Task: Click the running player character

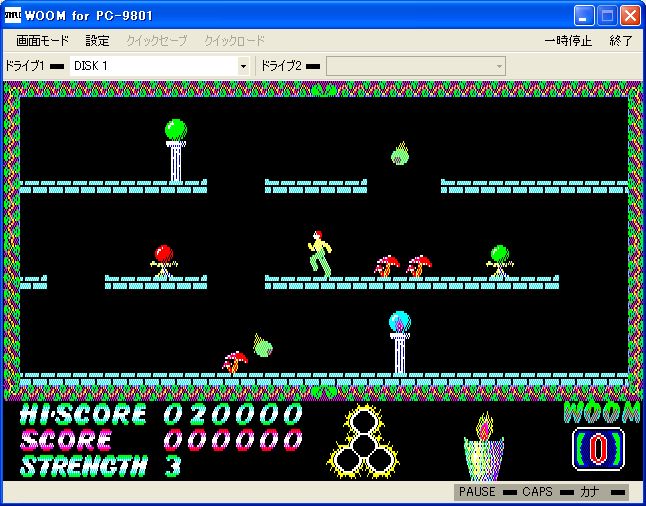Action: pos(320,253)
